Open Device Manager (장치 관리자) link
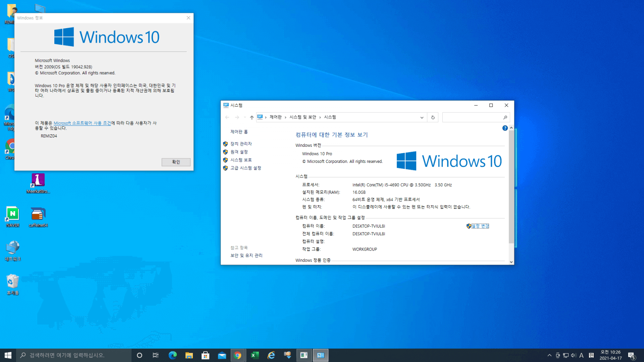This screenshot has height=362, width=644. tap(241, 144)
